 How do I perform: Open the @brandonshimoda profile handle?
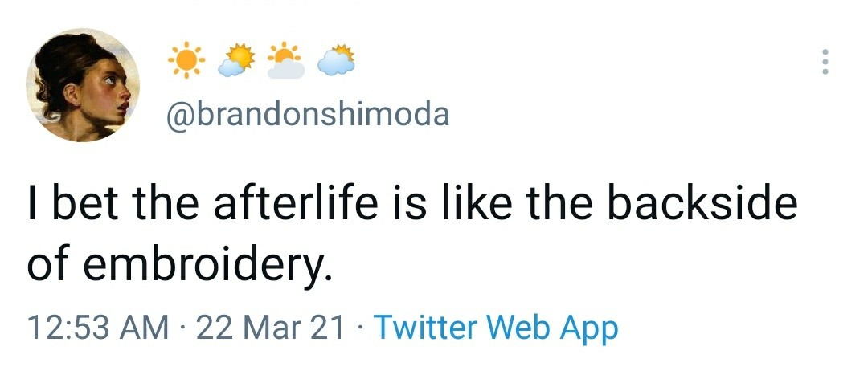(x=307, y=113)
